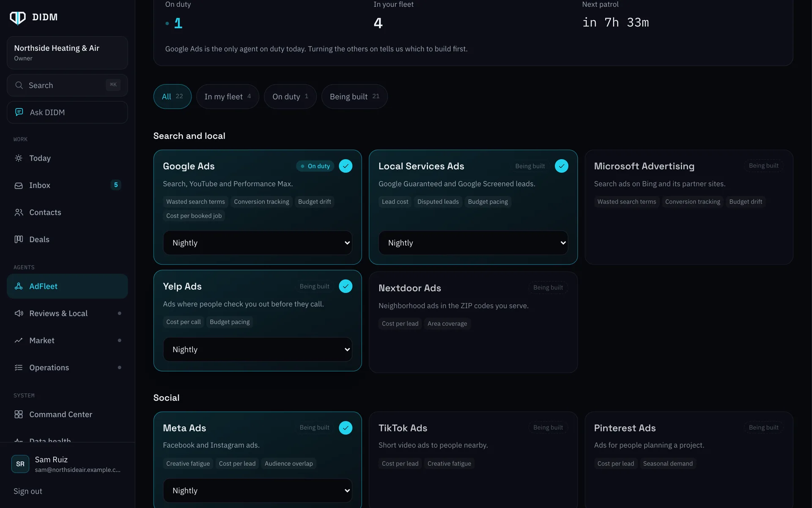Open the TikTok Ads card
The height and width of the screenshot is (508, 812).
pos(473,460)
